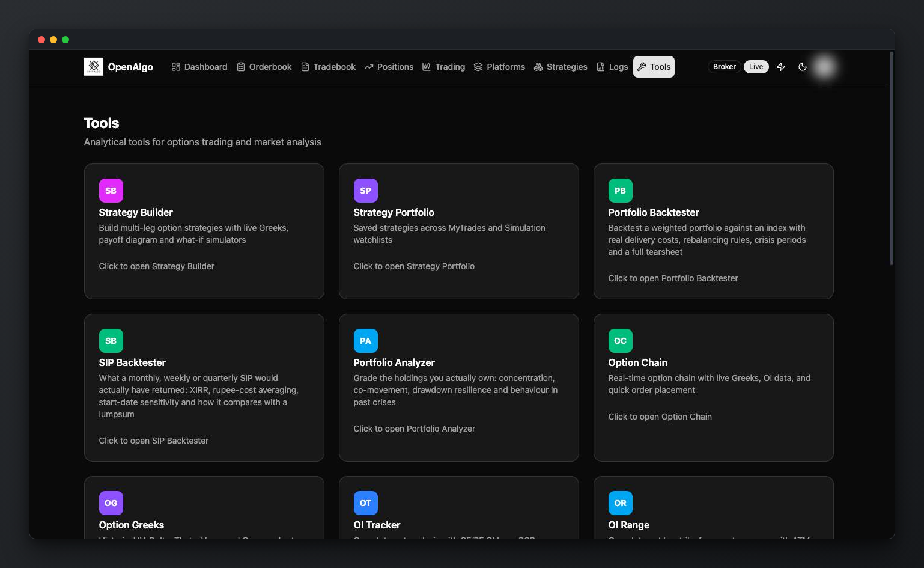Click the blue OT OI Tracker icon
The height and width of the screenshot is (568, 924).
pyautogui.click(x=366, y=503)
